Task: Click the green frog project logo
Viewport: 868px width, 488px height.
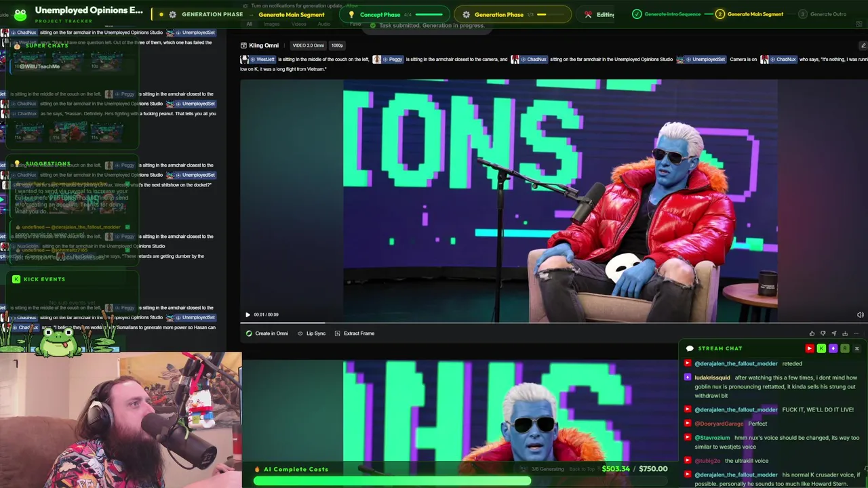Action: pyautogui.click(x=20, y=14)
